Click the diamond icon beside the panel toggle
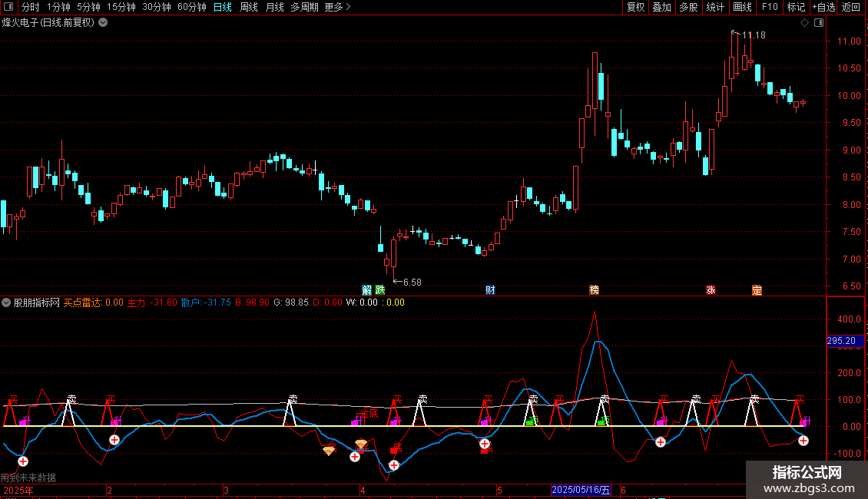The image size is (868, 499). (x=805, y=23)
